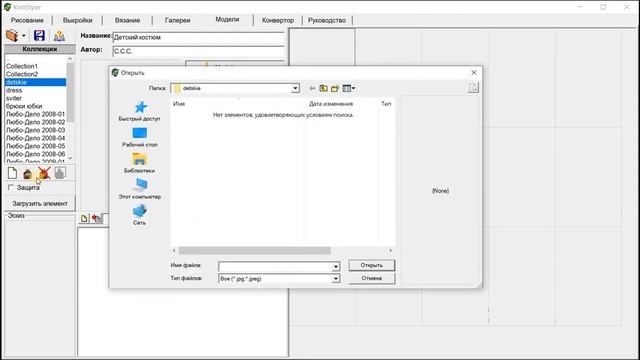The height and width of the screenshot is (360, 640).
Task: Expand the Имя файла dropdown arrow
Action: [x=336, y=267]
